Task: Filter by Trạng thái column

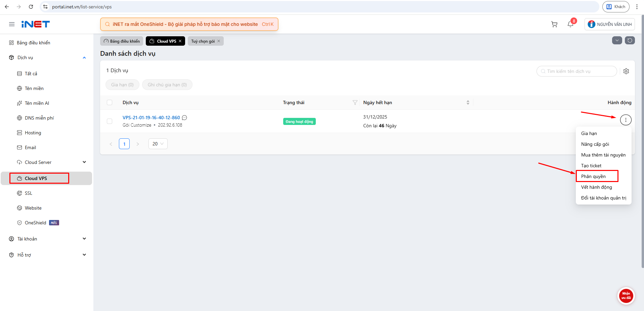Action: 355,102
